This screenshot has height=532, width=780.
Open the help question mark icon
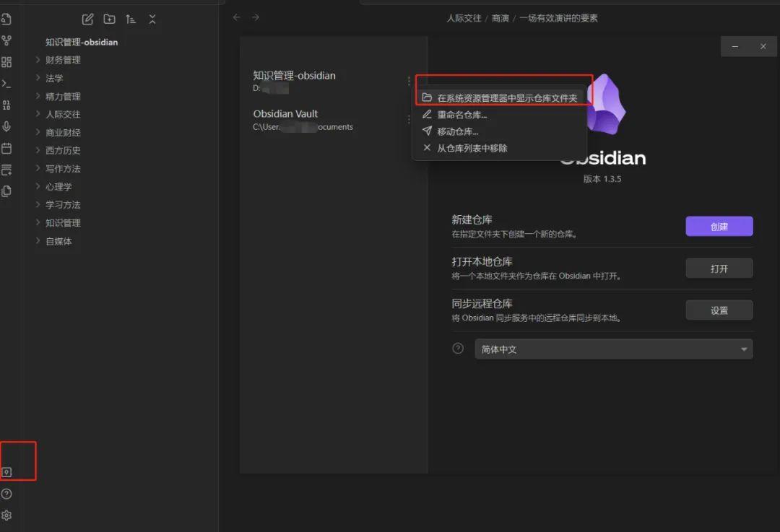tap(7, 494)
